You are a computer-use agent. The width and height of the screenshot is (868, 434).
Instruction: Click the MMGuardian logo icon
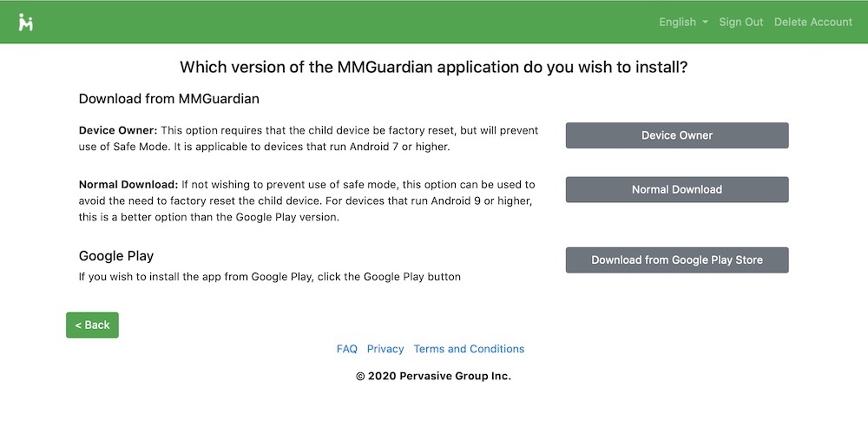pyautogui.click(x=26, y=22)
